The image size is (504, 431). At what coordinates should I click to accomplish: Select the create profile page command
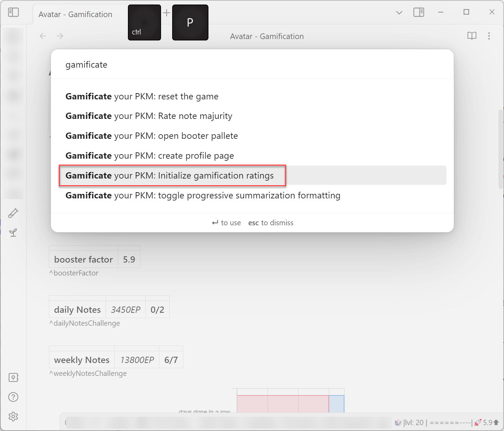coord(150,156)
